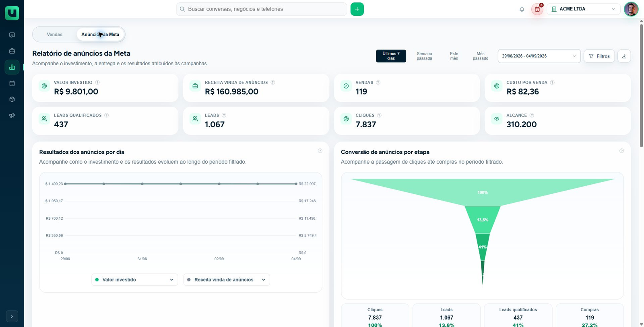Open Receita vinda de anúncios series dropdown
This screenshot has width=644, height=327.
[227, 280]
